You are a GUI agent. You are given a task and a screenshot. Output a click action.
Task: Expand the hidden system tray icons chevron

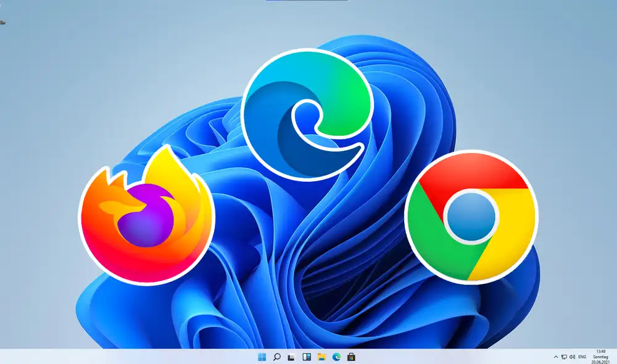click(556, 357)
